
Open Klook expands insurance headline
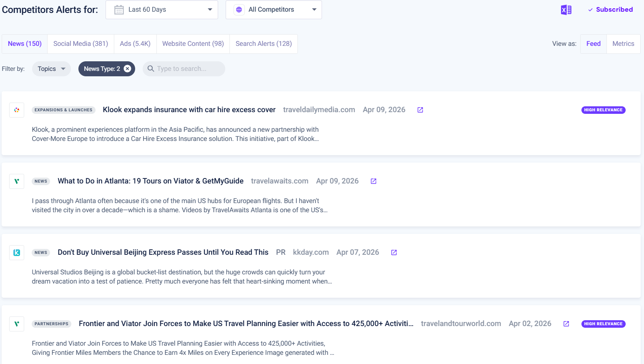189,110
